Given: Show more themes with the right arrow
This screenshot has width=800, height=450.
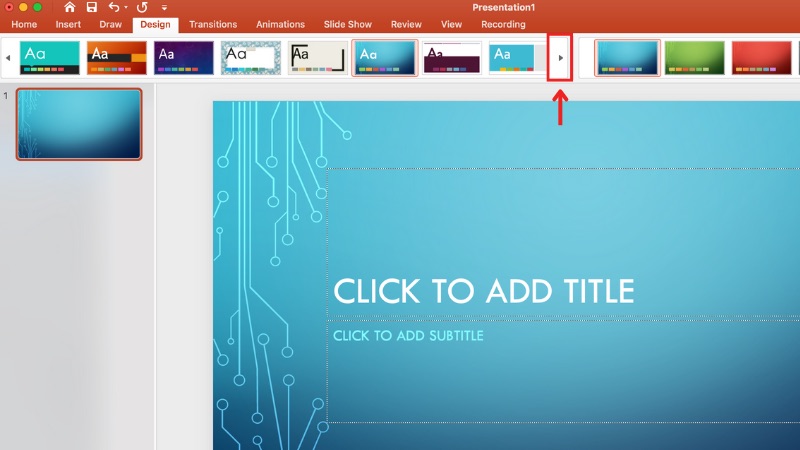Looking at the screenshot, I should [560, 58].
